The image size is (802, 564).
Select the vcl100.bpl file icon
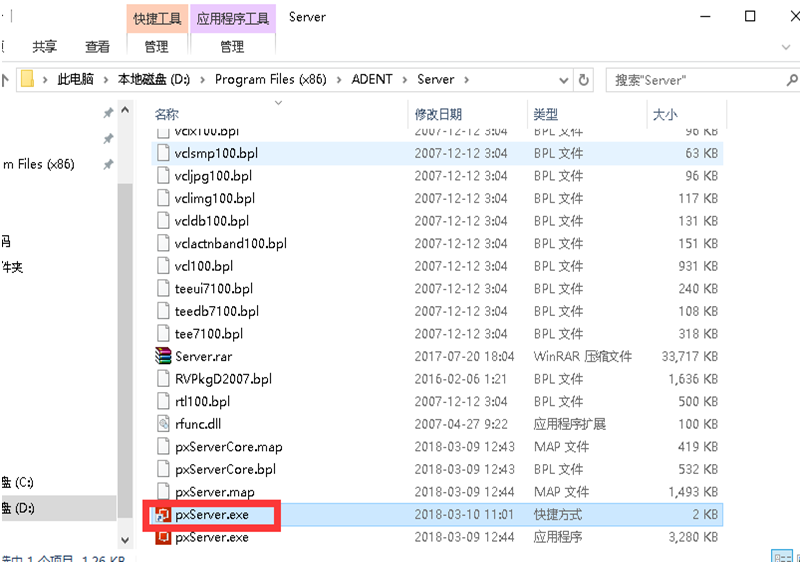(x=164, y=266)
